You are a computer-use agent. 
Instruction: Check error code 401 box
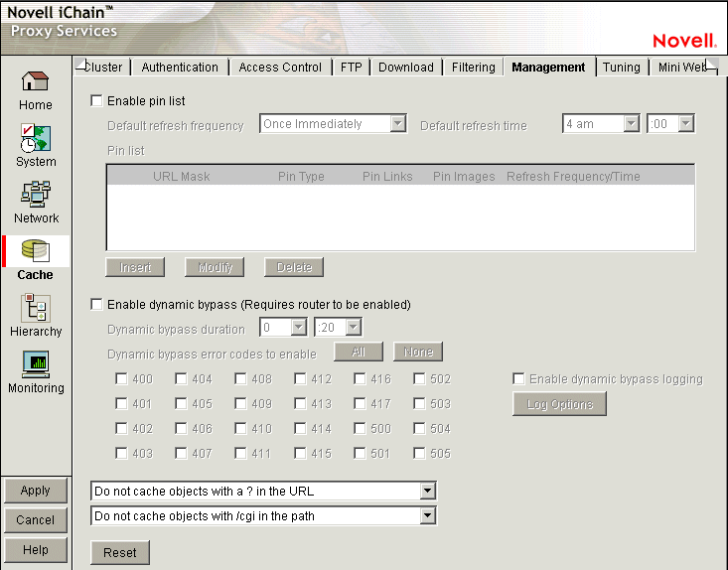121,403
